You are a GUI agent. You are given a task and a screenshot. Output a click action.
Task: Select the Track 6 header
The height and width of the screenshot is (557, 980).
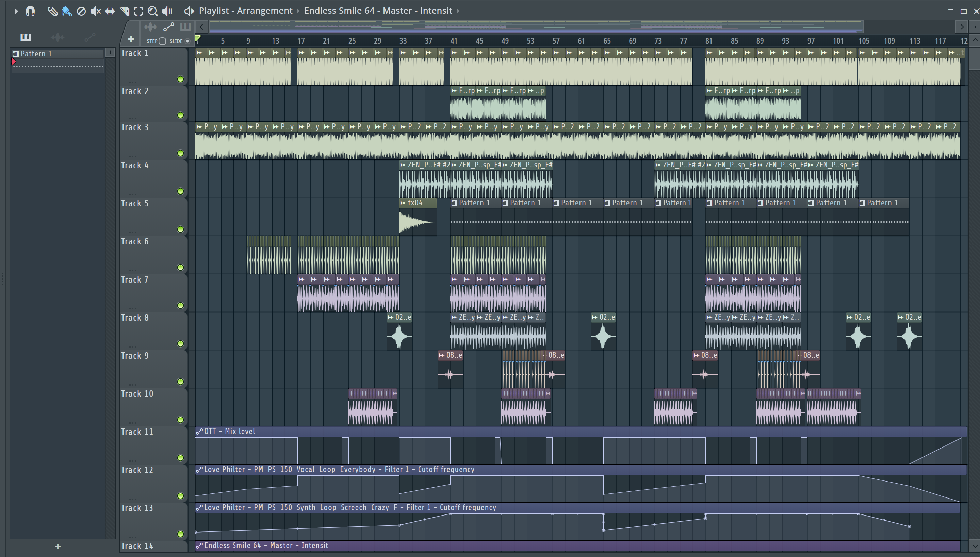pyautogui.click(x=153, y=255)
